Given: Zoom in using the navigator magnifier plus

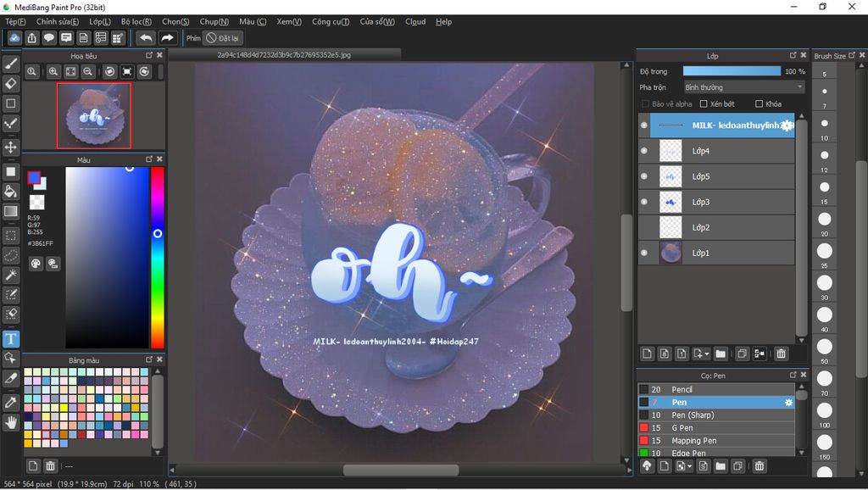Looking at the screenshot, I should click(53, 71).
